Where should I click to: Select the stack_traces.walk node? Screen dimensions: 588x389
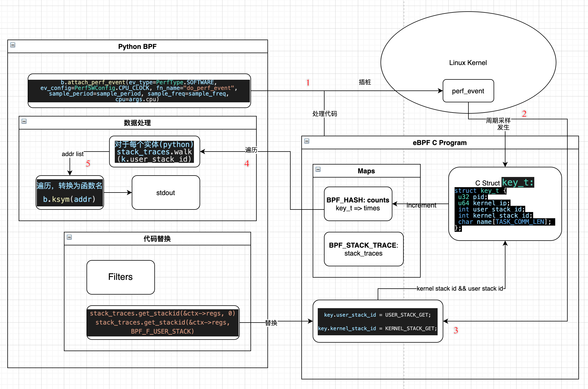(155, 152)
